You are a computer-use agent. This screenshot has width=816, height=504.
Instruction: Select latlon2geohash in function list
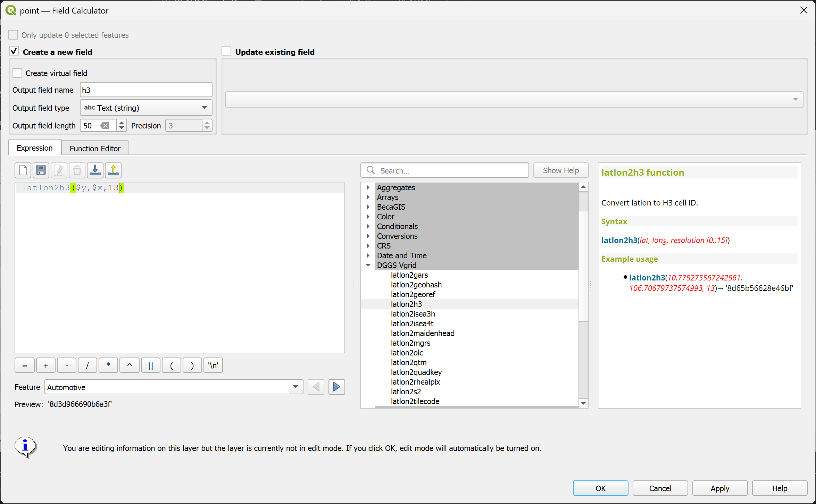[416, 285]
